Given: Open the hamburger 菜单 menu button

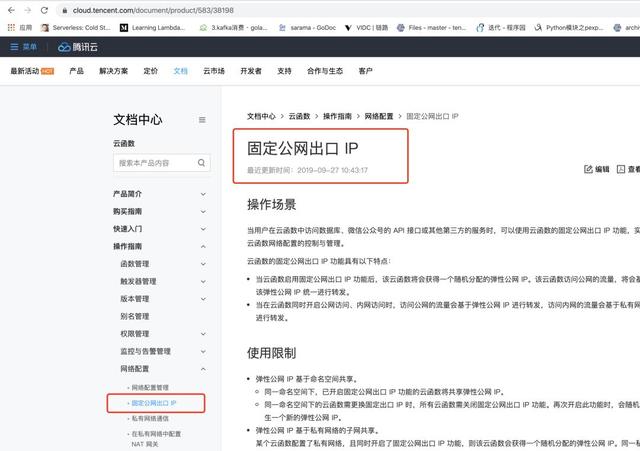Looking at the screenshot, I should click(23, 47).
